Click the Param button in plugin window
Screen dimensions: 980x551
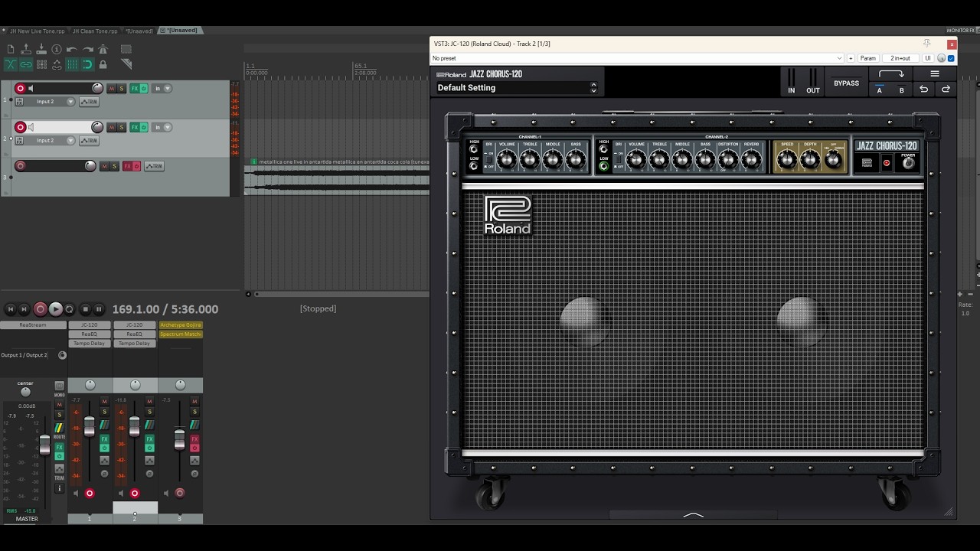[868, 58]
